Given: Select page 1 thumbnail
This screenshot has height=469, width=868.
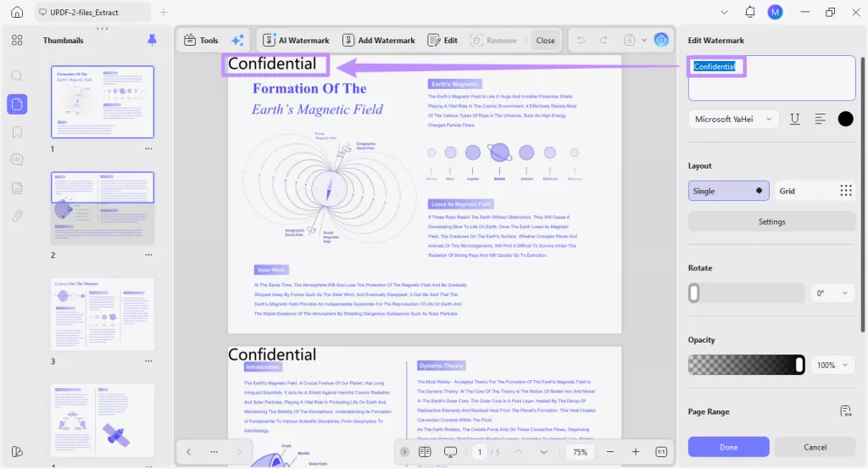Looking at the screenshot, I should pyautogui.click(x=103, y=102).
